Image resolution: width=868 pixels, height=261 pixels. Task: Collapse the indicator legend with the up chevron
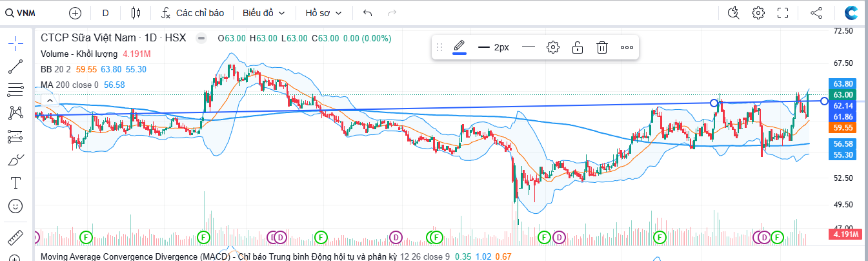tap(48, 100)
